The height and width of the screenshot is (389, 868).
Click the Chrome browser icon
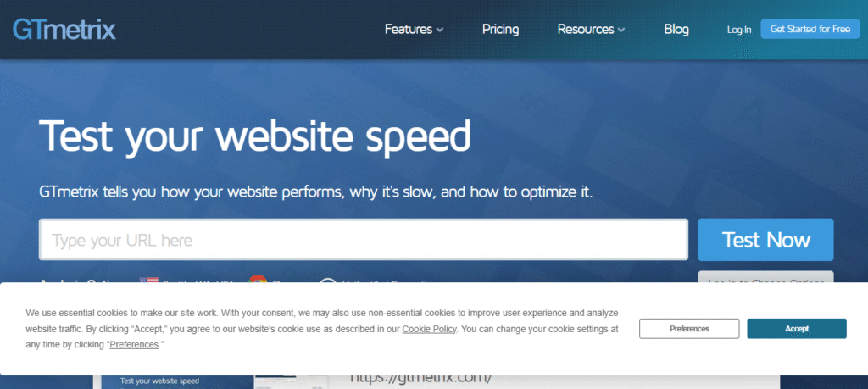coord(258,281)
